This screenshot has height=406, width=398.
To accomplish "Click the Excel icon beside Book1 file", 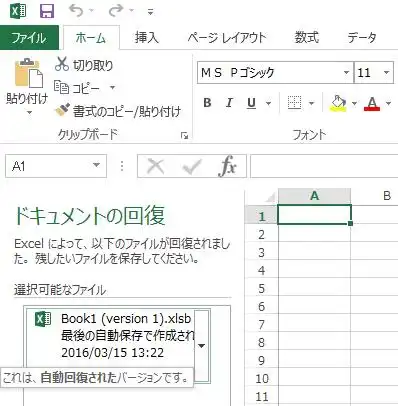I will 43,319.
